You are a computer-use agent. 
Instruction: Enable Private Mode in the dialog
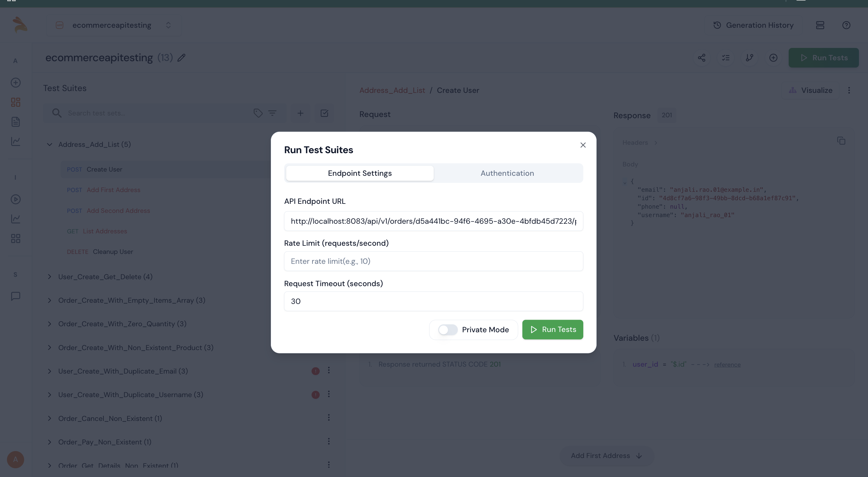[448, 330]
